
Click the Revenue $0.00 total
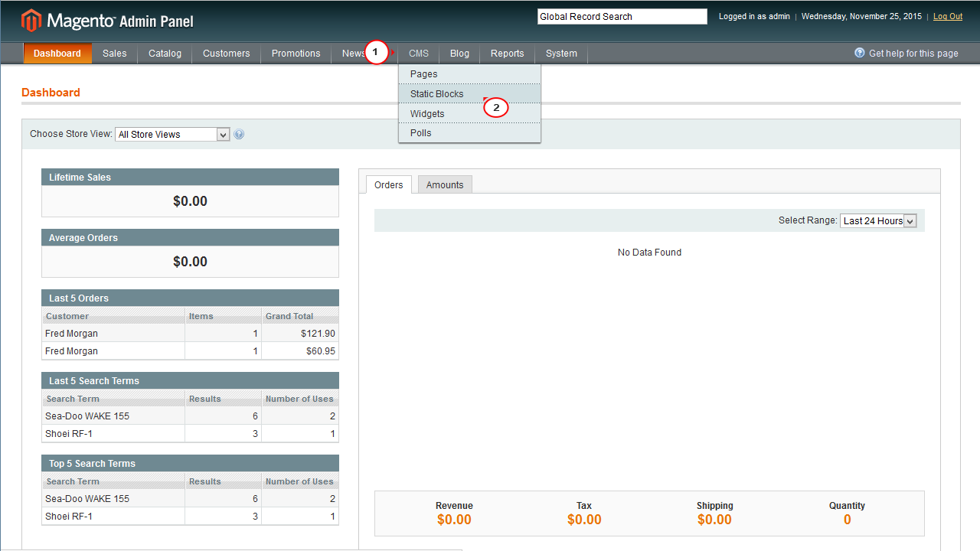pos(454,520)
